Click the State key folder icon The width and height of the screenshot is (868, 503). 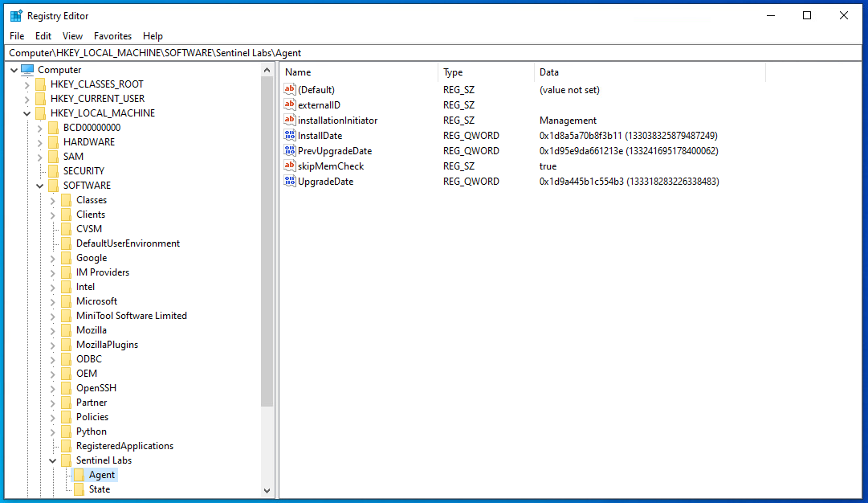[79, 489]
